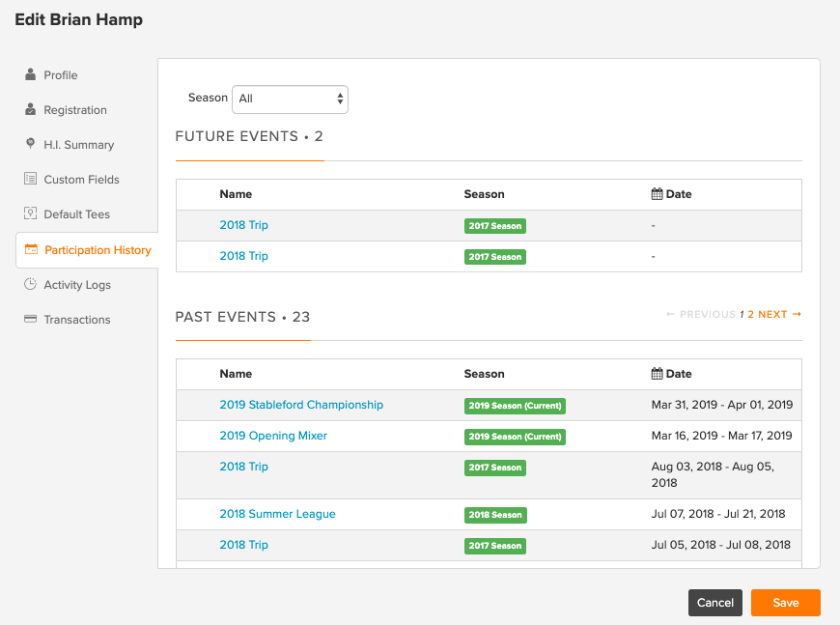
Task: Go to Next page of past events
Action: [x=779, y=314]
